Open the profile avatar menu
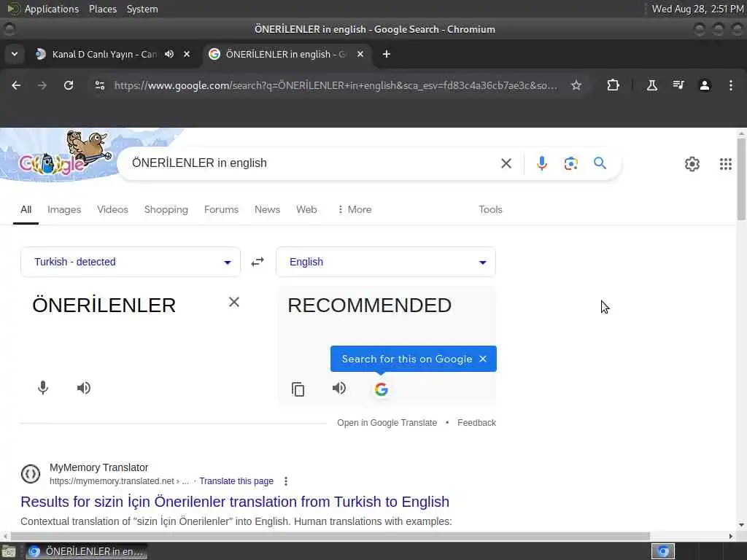 click(705, 85)
